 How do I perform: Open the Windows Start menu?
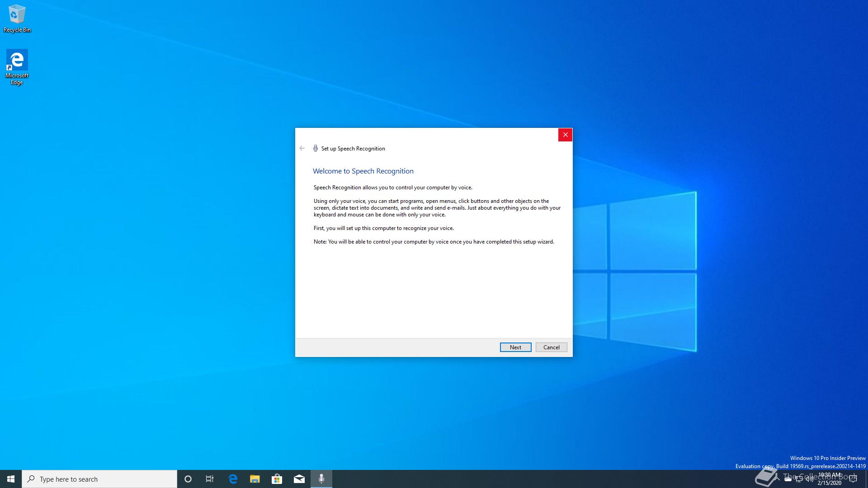pos(11,479)
